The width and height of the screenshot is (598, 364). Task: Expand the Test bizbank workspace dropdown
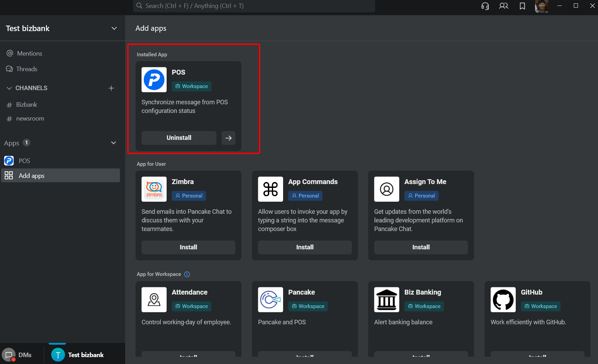[x=114, y=28]
